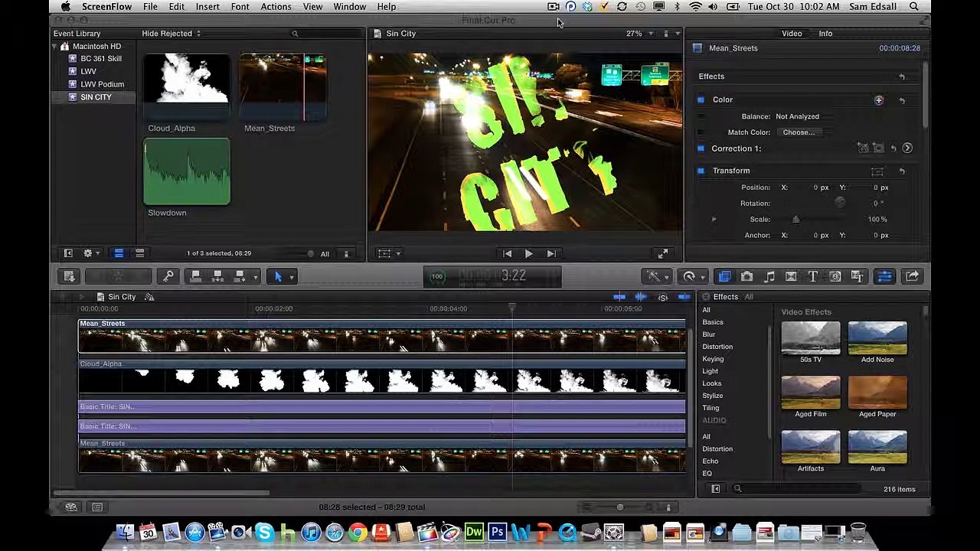Viewport: 980px width, 551px height.
Task: Insert selected clip into storyline button
Action: pos(217,276)
